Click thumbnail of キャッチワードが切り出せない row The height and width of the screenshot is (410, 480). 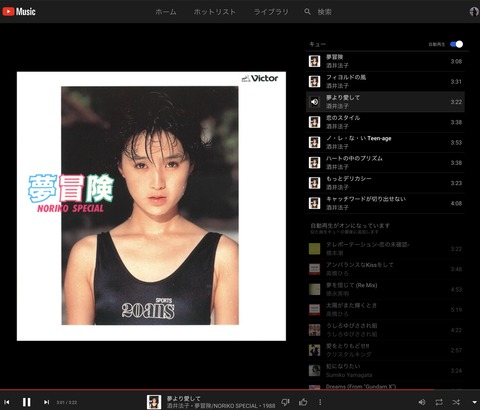click(314, 203)
